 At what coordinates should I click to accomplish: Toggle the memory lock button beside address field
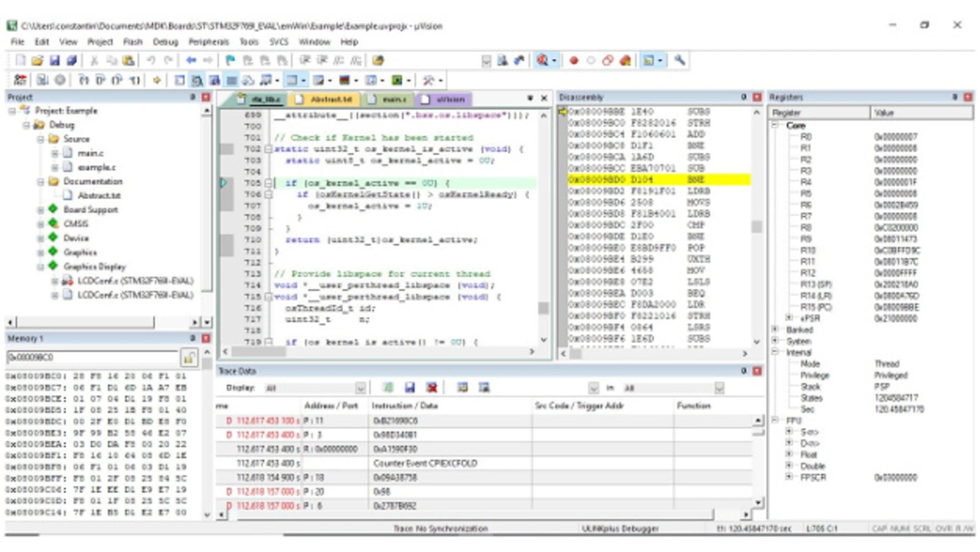click(188, 358)
